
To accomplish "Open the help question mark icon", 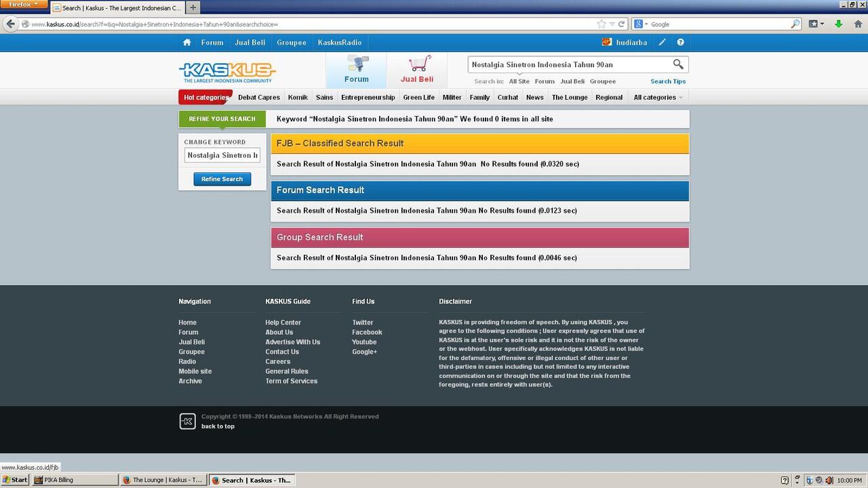I will pyautogui.click(x=680, y=42).
